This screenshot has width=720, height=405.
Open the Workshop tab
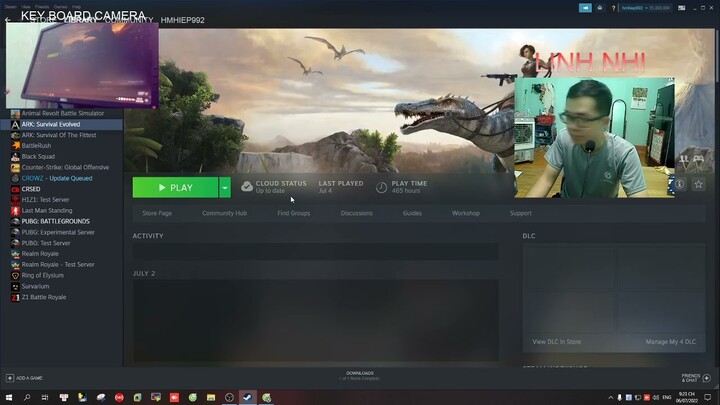point(466,213)
